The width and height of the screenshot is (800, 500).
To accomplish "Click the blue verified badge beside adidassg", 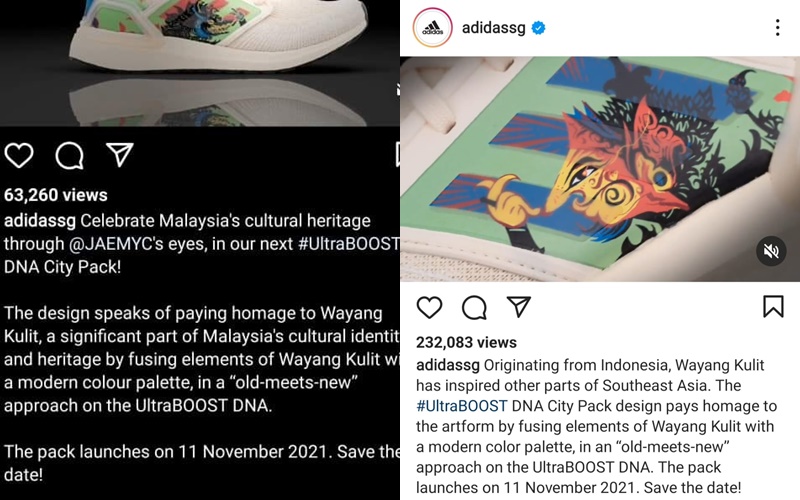I will 538,28.
